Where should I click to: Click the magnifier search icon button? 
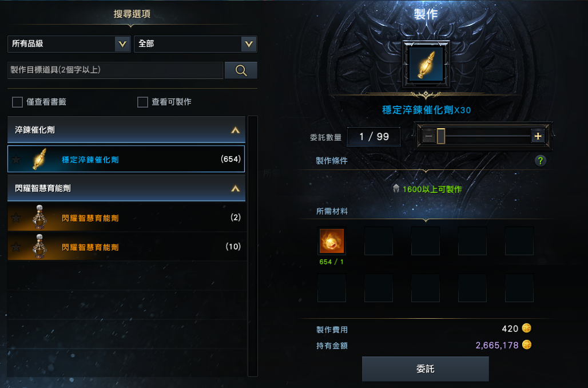click(241, 70)
